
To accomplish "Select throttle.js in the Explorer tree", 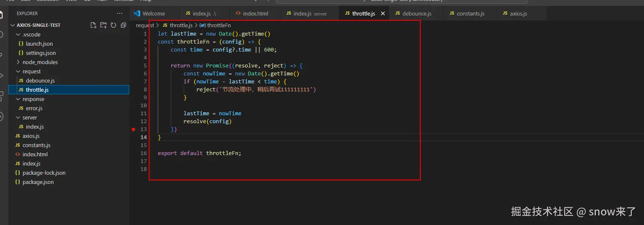I will coord(69,90).
